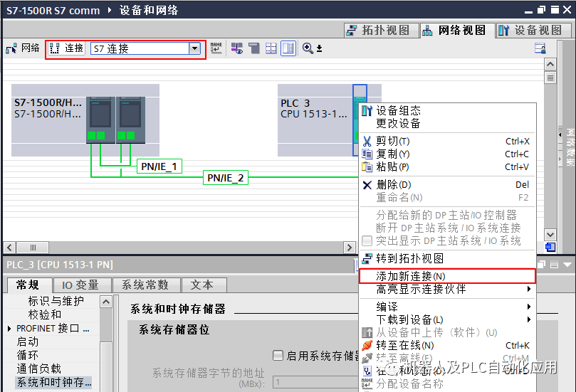Viewport: 576px width, 392px height.
Task: Collapse the inspector panel with down arrow
Action: pyautogui.click(x=567, y=264)
